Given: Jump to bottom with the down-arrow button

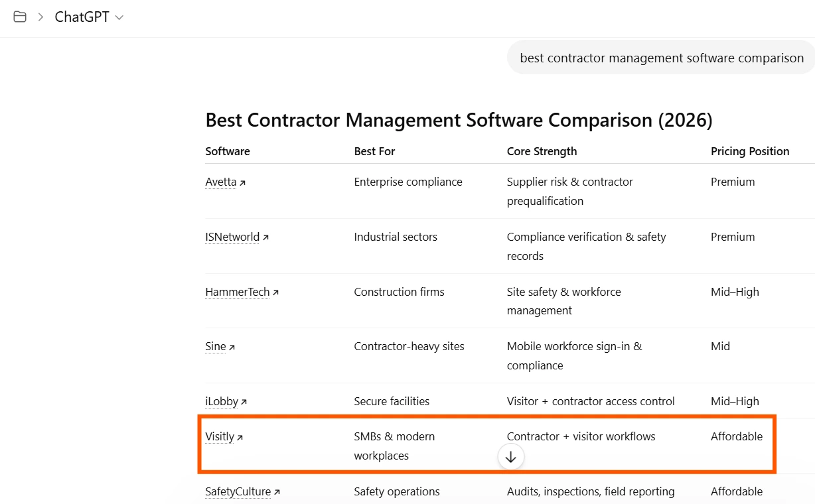Looking at the screenshot, I should pyautogui.click(x=510, y=457).
